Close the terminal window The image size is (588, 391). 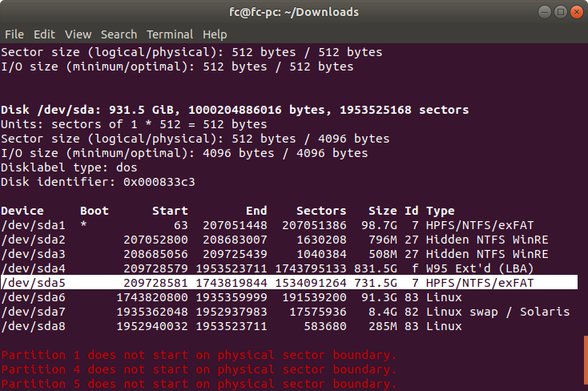[576, 12]
